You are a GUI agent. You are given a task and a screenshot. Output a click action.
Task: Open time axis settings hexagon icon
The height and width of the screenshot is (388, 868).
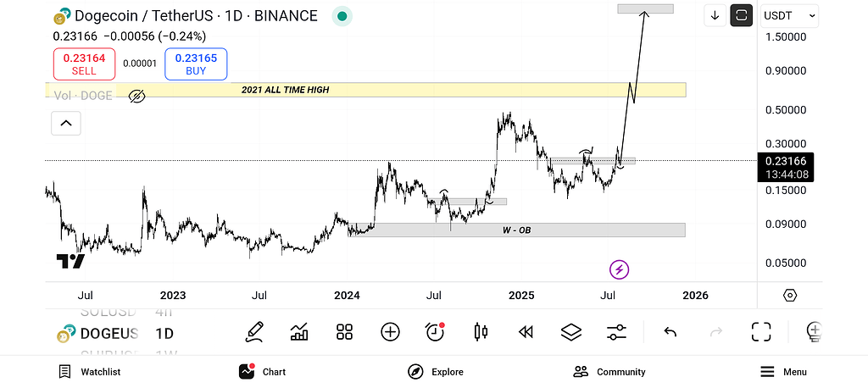[x=791, y=296]
